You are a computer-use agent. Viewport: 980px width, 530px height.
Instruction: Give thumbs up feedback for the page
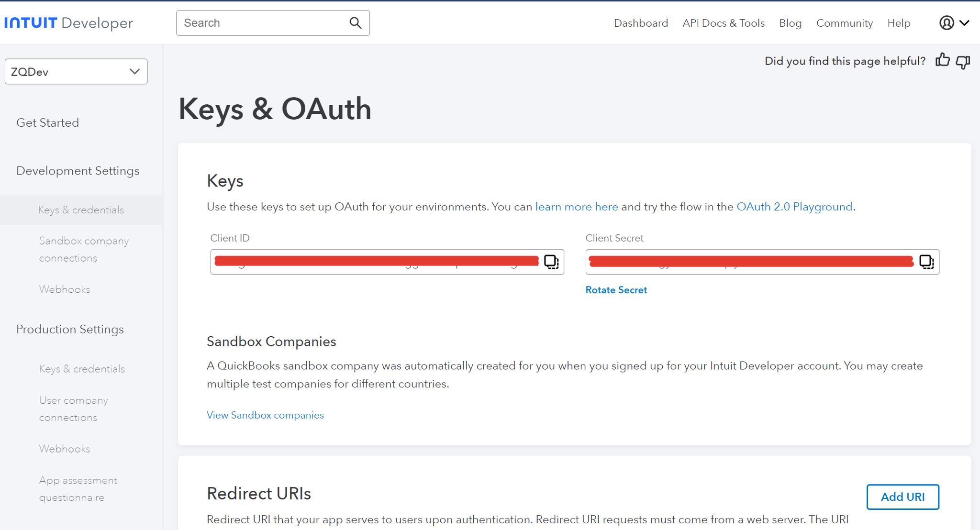(x=943, y=60)
